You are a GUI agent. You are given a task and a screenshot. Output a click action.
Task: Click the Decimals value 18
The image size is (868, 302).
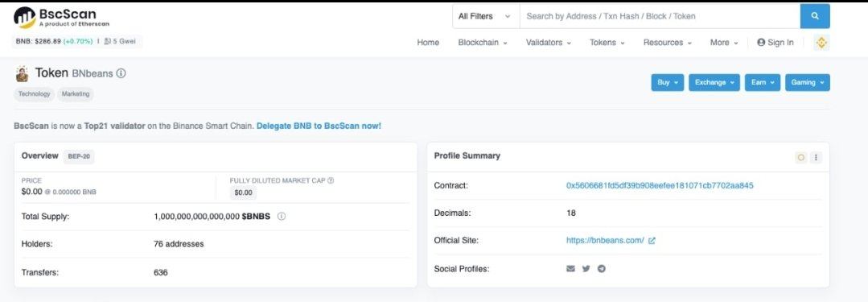point(570,213)
